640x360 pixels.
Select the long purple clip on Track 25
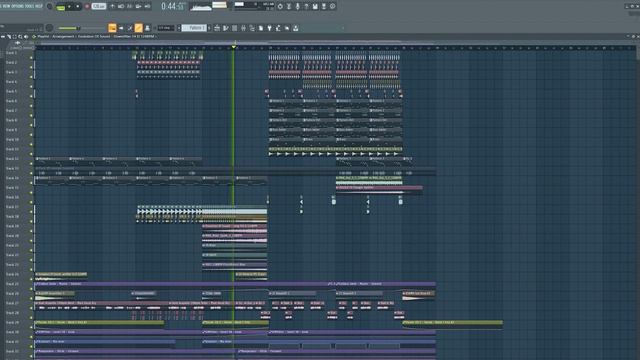pos(182,284)
